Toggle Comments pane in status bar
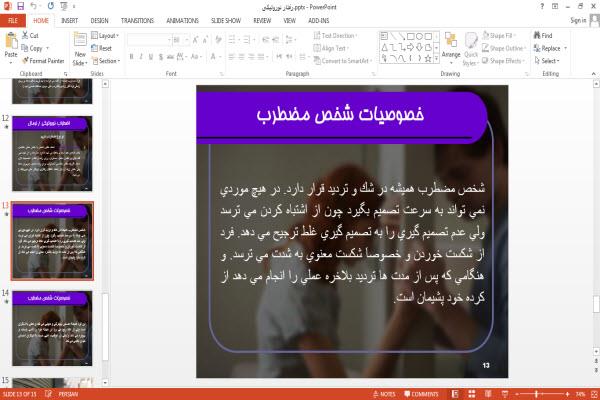 pos(421,394)
